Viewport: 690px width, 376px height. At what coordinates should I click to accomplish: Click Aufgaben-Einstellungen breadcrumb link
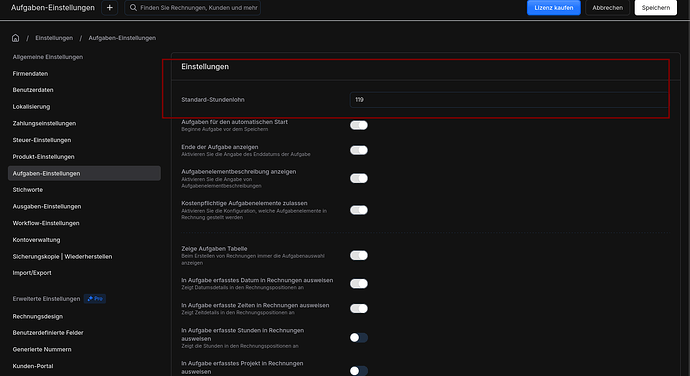tap(122, 38)
